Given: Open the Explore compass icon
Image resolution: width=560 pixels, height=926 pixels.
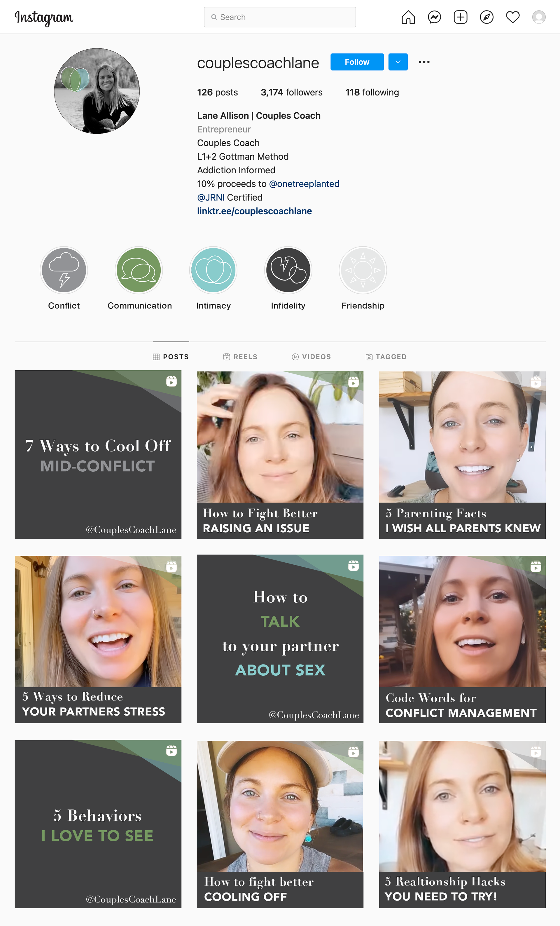Looking at the screenshot, I should (487, 17).
